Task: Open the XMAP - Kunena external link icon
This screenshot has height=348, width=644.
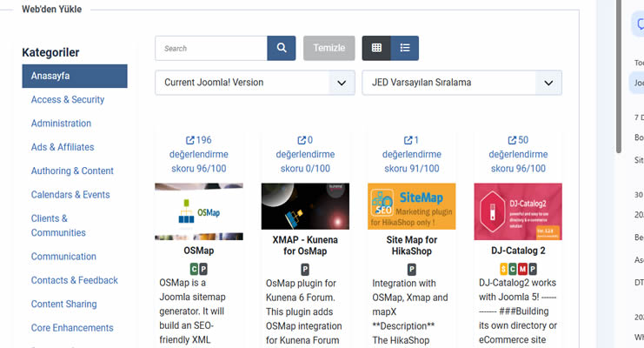Action: [302, 140]
